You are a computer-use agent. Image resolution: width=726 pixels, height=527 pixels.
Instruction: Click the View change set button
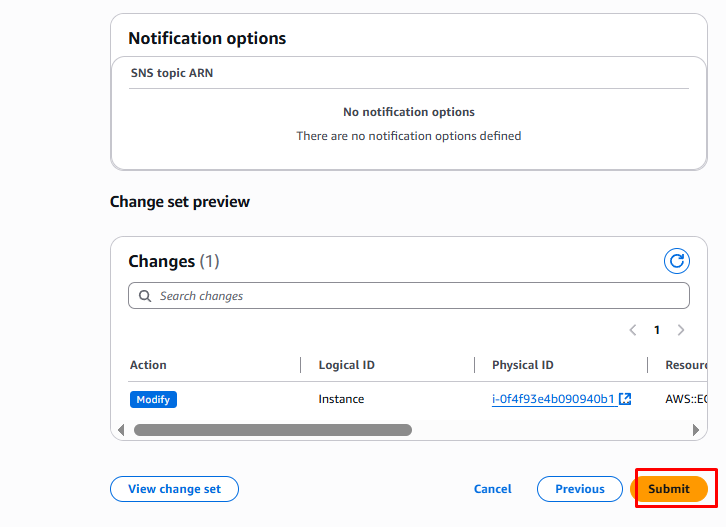[x=174, y=489]
